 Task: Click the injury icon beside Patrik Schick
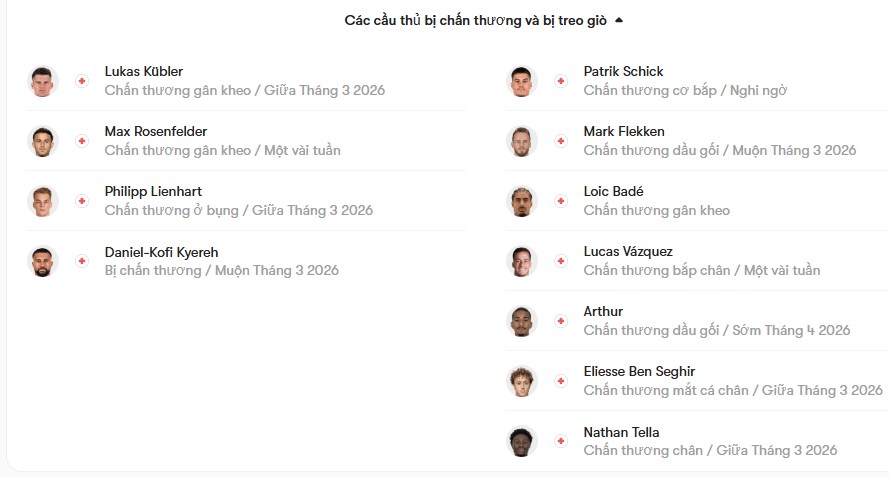(x=561, y=81)
